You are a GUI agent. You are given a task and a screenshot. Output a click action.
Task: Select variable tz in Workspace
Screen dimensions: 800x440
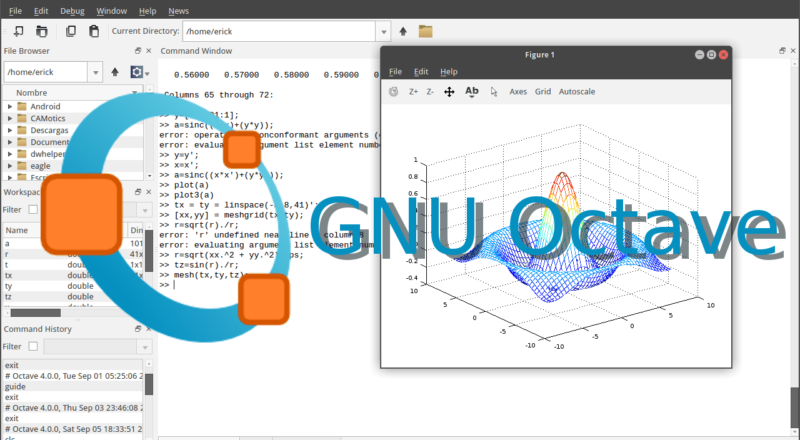[73, 297]
